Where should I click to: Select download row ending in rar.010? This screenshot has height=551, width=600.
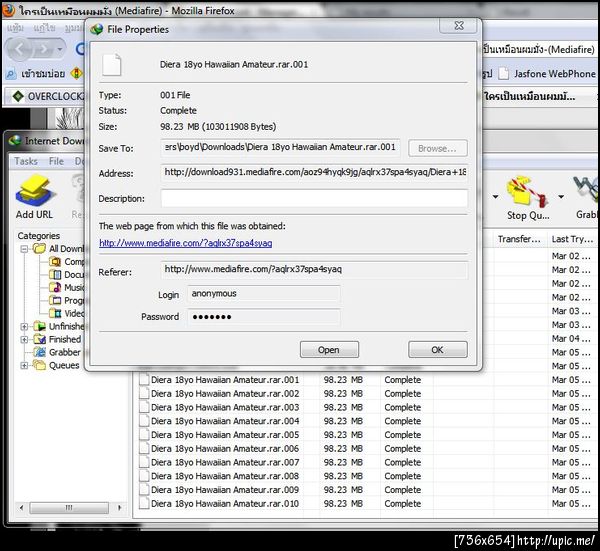[x=367, y=504]
